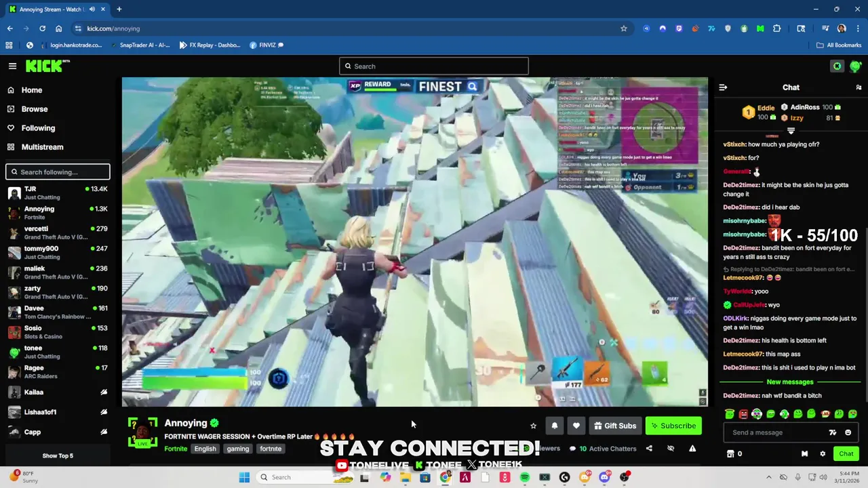Click Gift Subs button
Screen dimensions: 868x488
(x=615, y=426)
